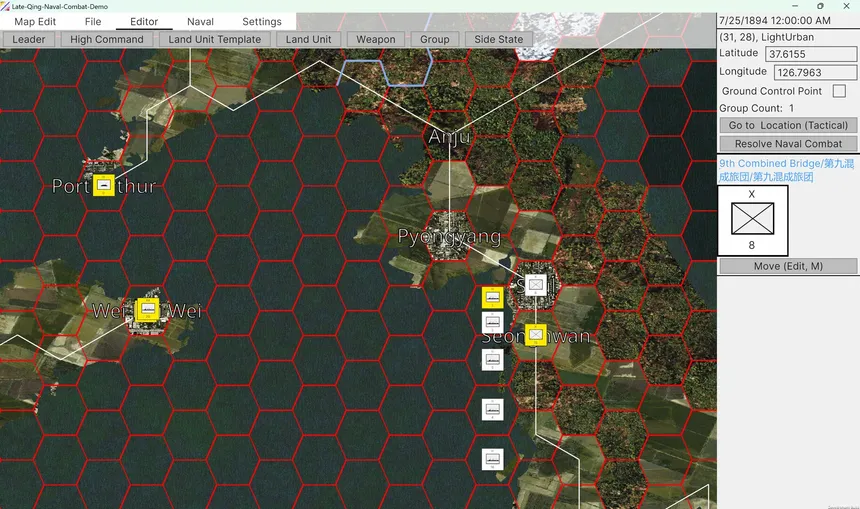The image size is (860, 509).
Task: Toggle the Ground Control Point checkbox
Action: coord(839,91)
